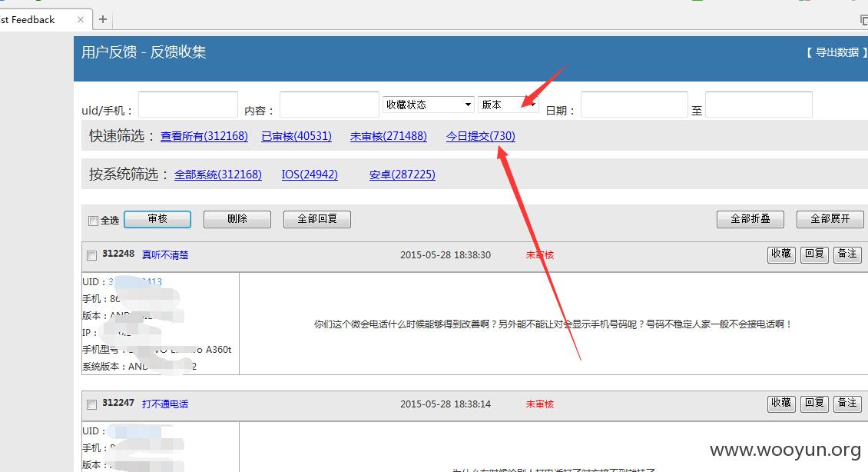Click the end date field after 至
The width and height of the screenshot is (868, 472).
[x=759, y=105]
